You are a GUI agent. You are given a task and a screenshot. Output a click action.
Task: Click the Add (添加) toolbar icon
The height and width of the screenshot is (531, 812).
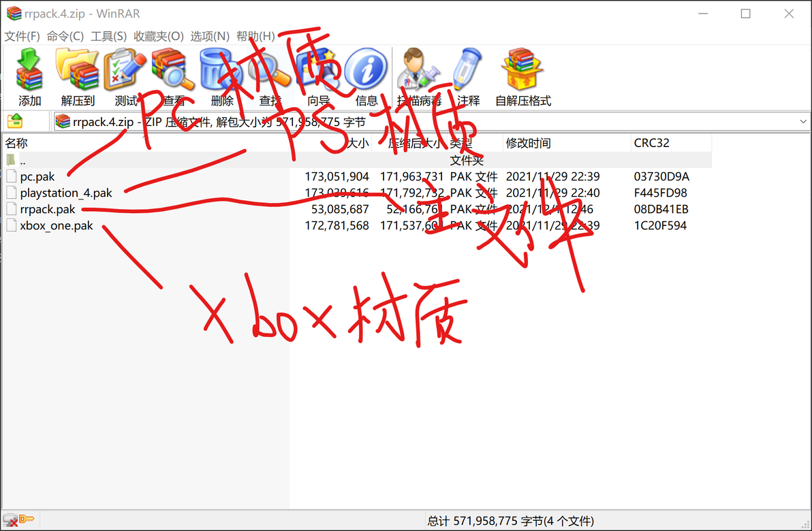click(29, 70)
